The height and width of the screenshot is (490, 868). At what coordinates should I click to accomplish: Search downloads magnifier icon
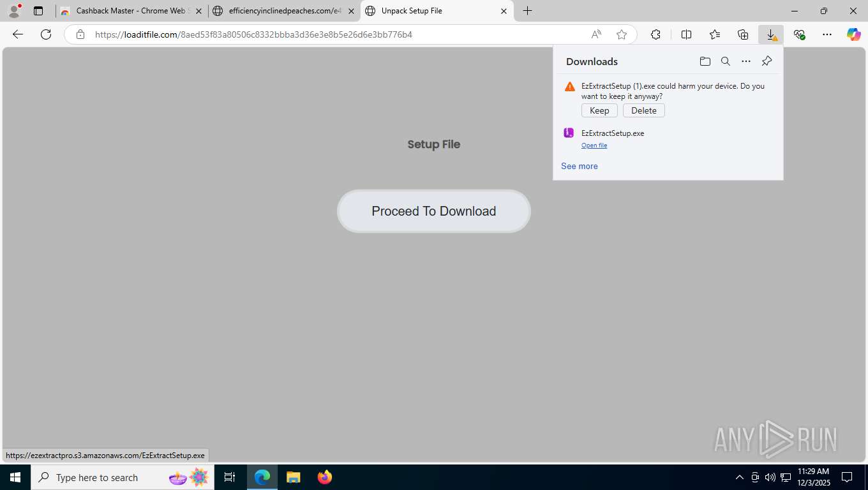pyautogui.click(x=726, y=61)
